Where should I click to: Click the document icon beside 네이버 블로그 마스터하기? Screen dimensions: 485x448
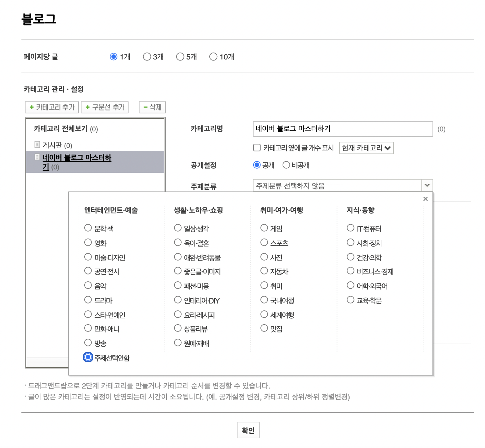37,157
